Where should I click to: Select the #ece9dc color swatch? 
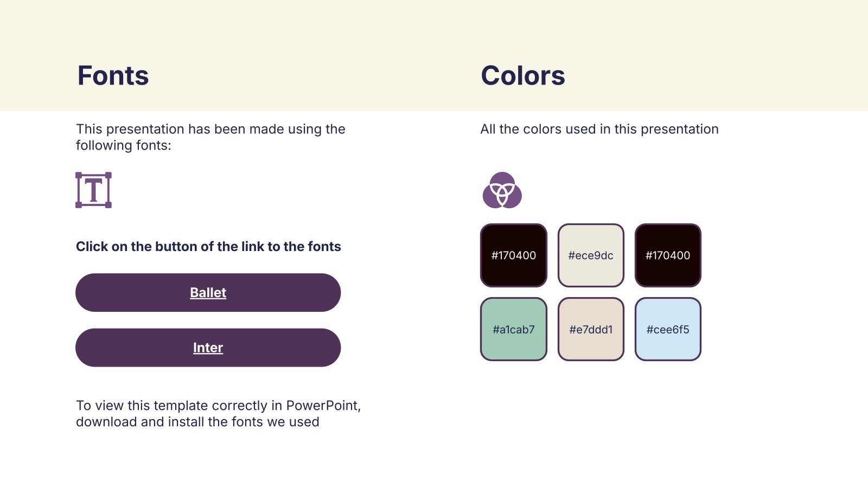[x=591, y=255]
